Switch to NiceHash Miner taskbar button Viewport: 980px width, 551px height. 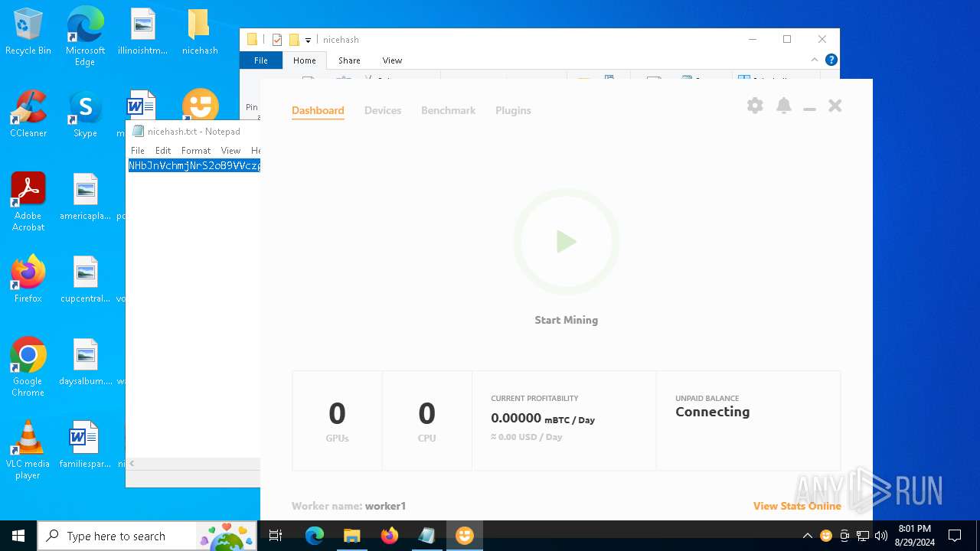coord(465,536)
